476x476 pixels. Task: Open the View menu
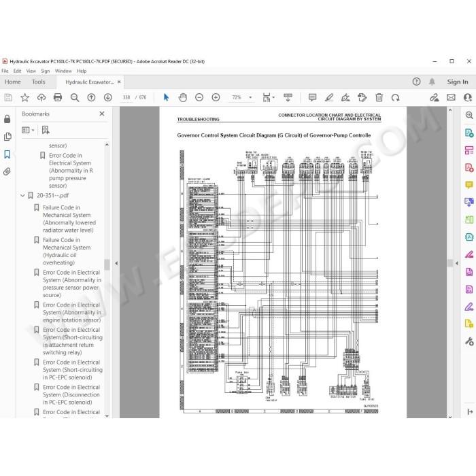(x=31, y=71)
